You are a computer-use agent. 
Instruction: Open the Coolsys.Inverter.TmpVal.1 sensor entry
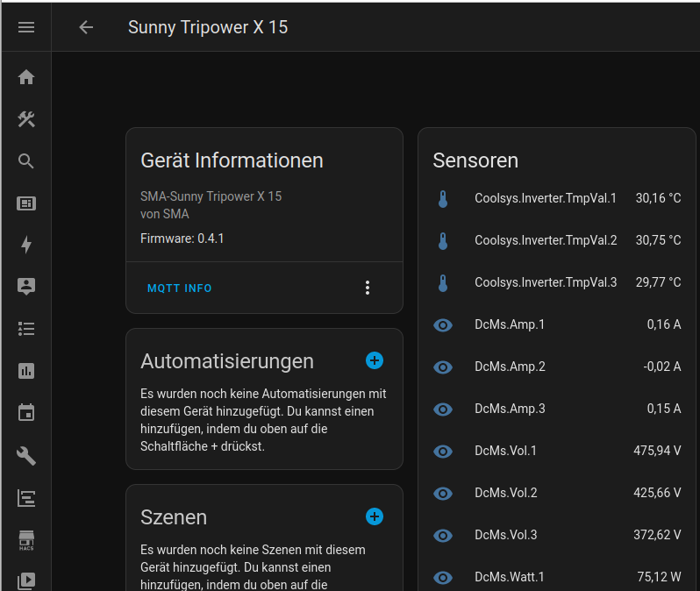(557, 198)
